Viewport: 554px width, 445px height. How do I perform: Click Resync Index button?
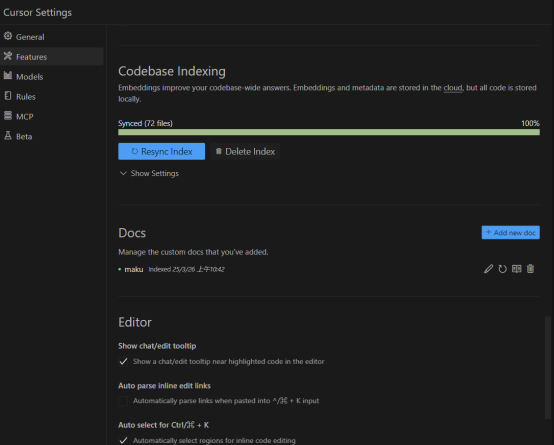161,151
